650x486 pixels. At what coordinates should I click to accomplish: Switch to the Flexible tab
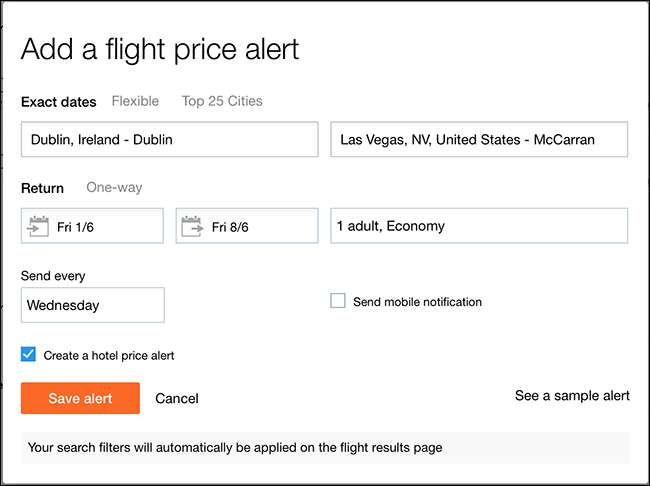pyautogui.click(x=135, y=101)
